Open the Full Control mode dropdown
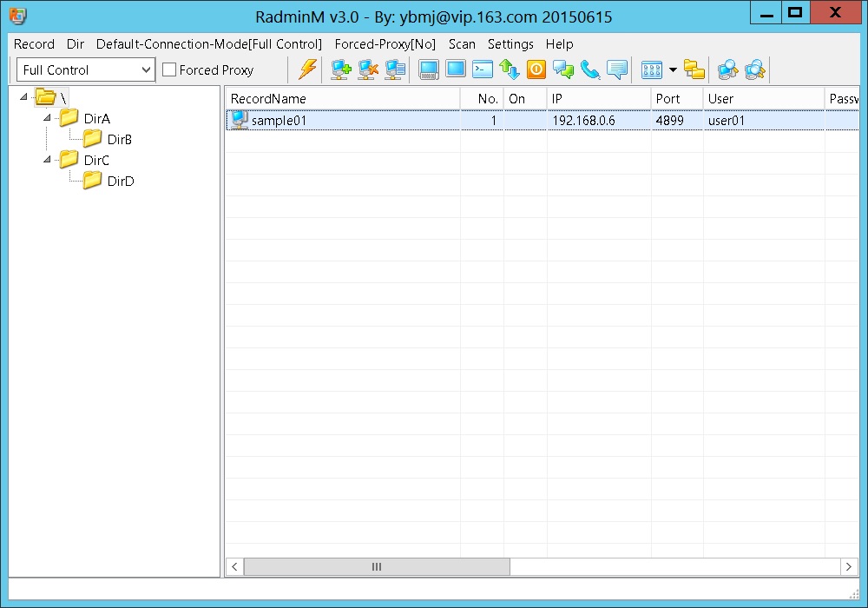Image resolution: width=868 pixels, height=608 pixels. point(145,69)
